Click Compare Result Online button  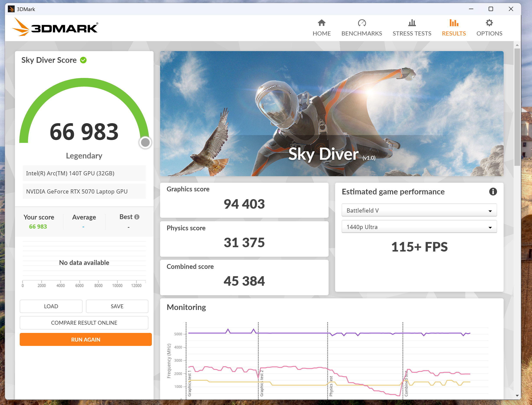tap(84, 323)
